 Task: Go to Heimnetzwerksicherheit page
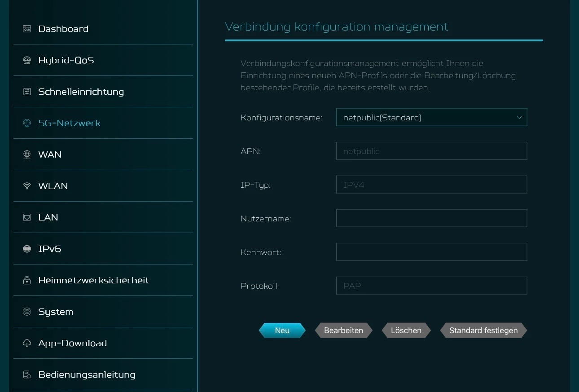coord(103,280)
